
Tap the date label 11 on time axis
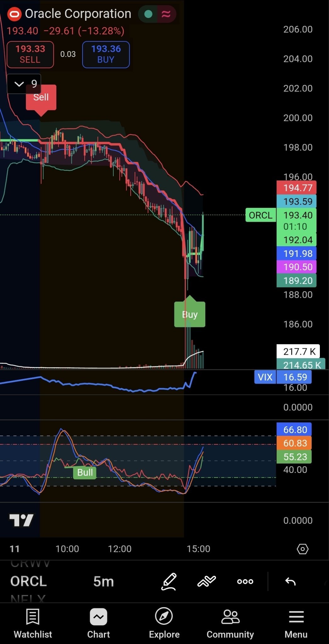click(14, 549)
